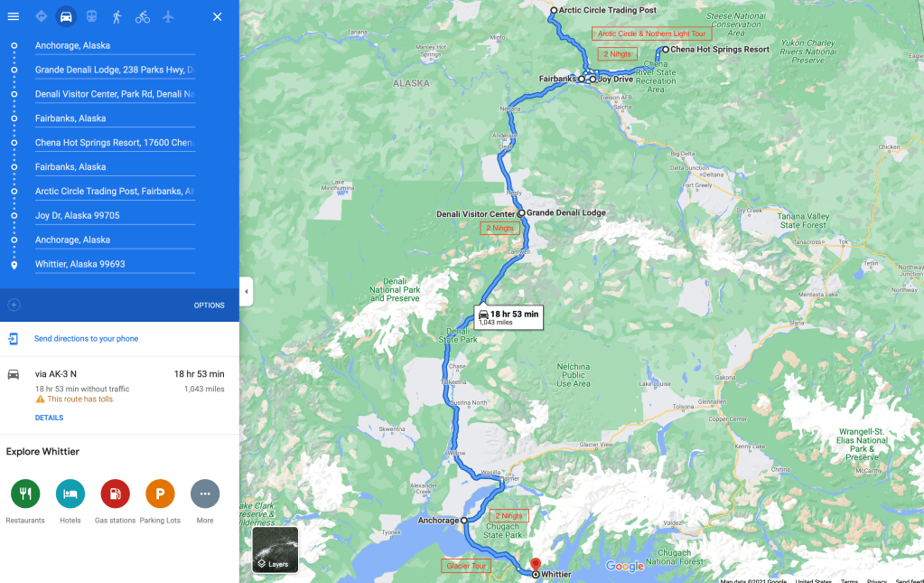Select the best travel modes diamond icon
Viewport: 924px width, 583px height.
point(41,16)
